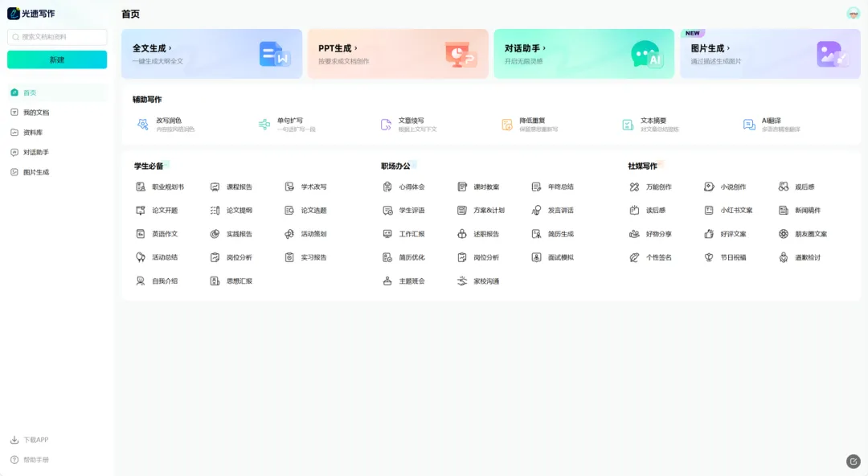Open 简历优化 template
This screenshot has height=476, width=868.
[404, 257]
